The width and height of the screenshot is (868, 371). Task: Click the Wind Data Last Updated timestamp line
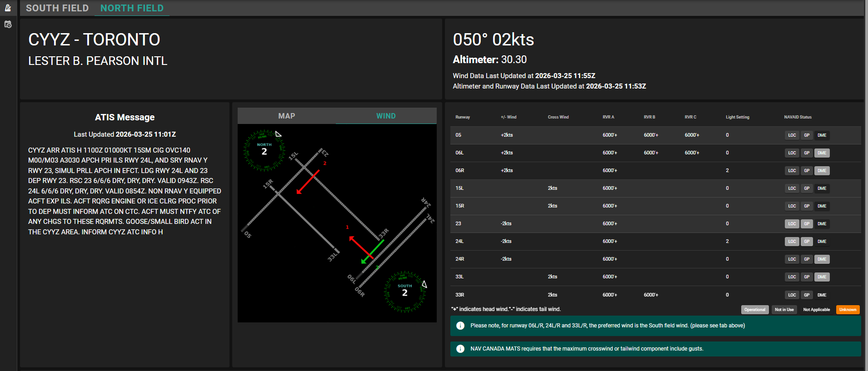coord(524,76)
